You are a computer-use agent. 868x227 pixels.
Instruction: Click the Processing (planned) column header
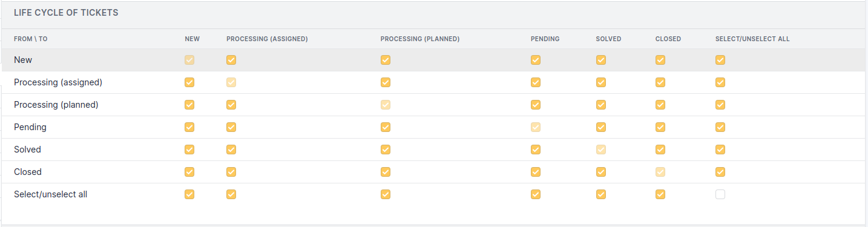(x=420, y=39)
